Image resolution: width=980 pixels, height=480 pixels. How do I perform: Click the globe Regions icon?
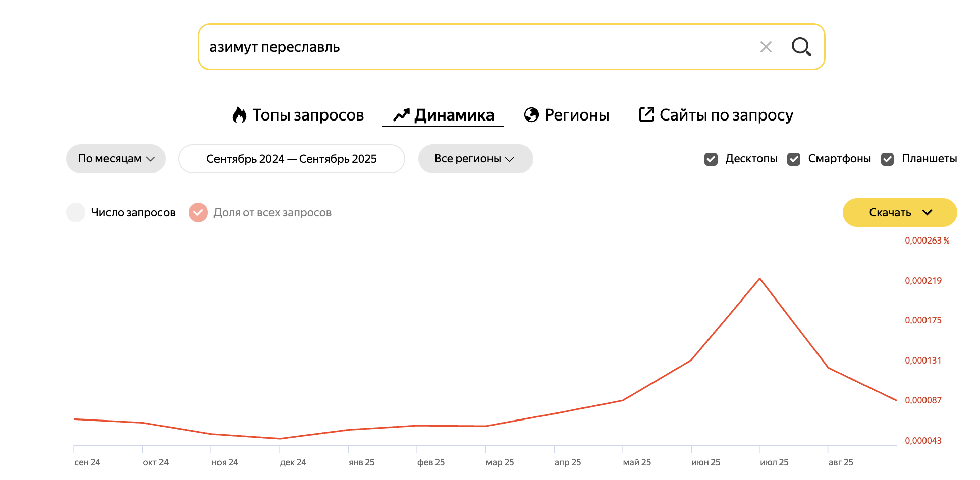coord(531,115)
